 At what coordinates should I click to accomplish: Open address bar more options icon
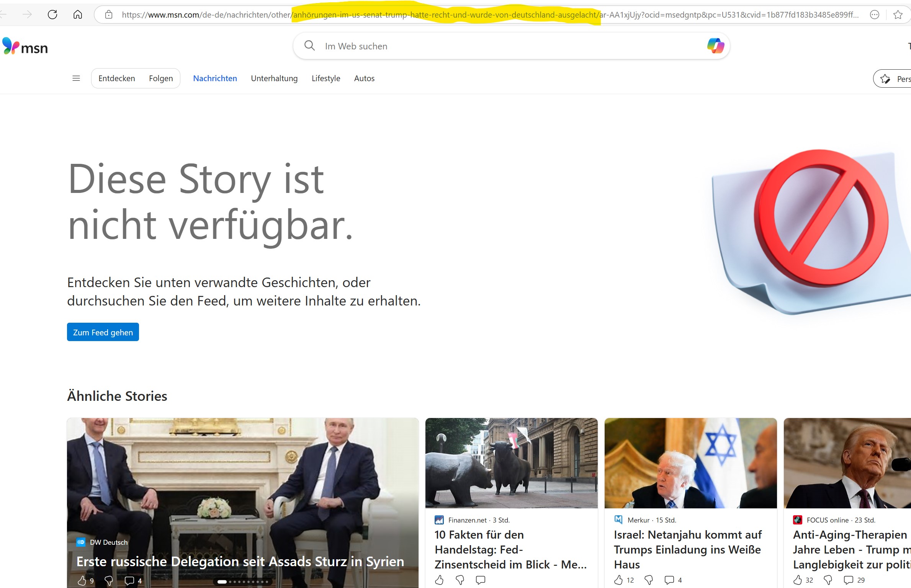point(875,15)
